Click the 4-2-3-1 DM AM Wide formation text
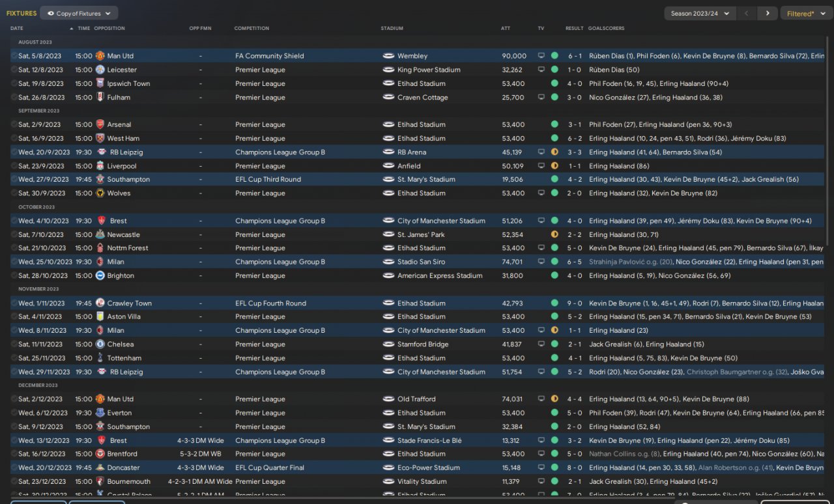 pos(200,482)
